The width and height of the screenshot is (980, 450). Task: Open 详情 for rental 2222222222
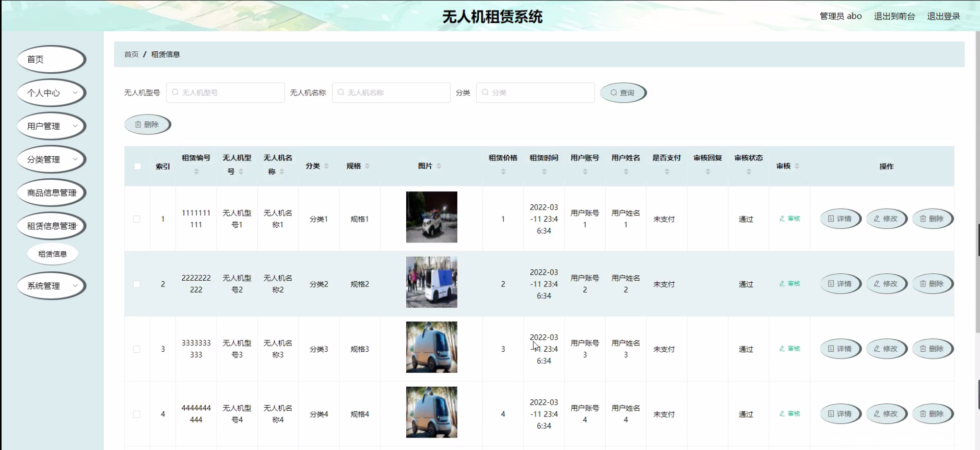coord(840,284)
